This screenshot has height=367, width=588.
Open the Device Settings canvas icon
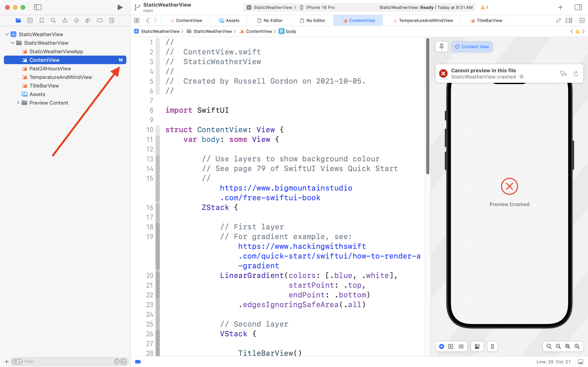(x=477, y=346)
